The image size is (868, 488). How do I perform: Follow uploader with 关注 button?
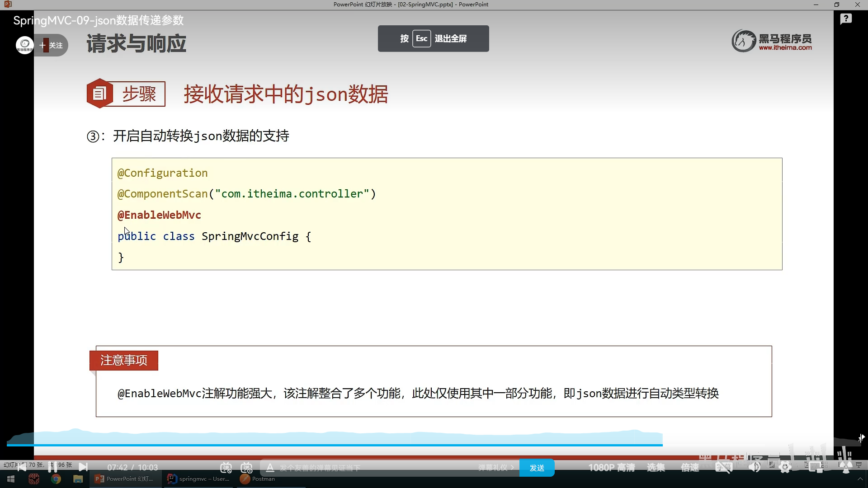coord(51,45)
